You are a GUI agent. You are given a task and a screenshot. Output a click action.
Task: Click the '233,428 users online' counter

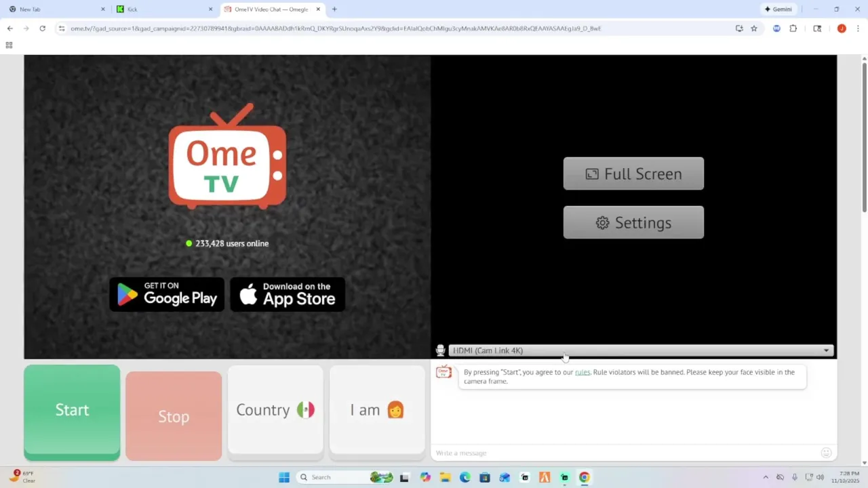point(227,243)
